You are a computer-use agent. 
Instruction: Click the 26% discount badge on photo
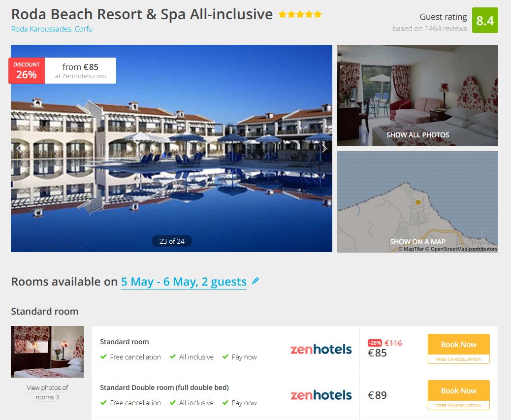27,71
